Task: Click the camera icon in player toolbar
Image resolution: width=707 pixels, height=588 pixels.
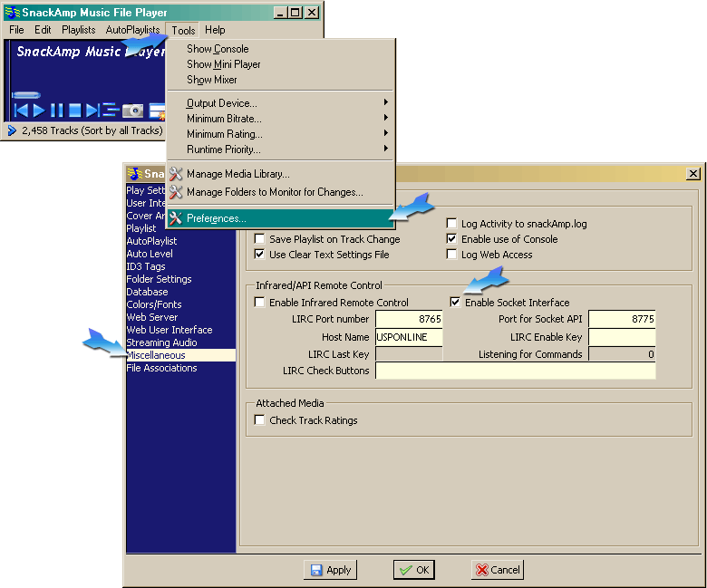Action: click(133, 110)
